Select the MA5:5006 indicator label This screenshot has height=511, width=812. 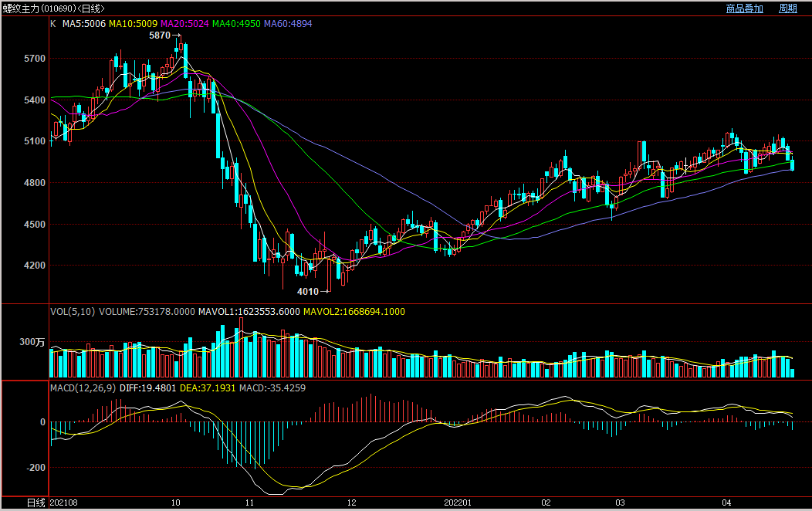(83, 24)
